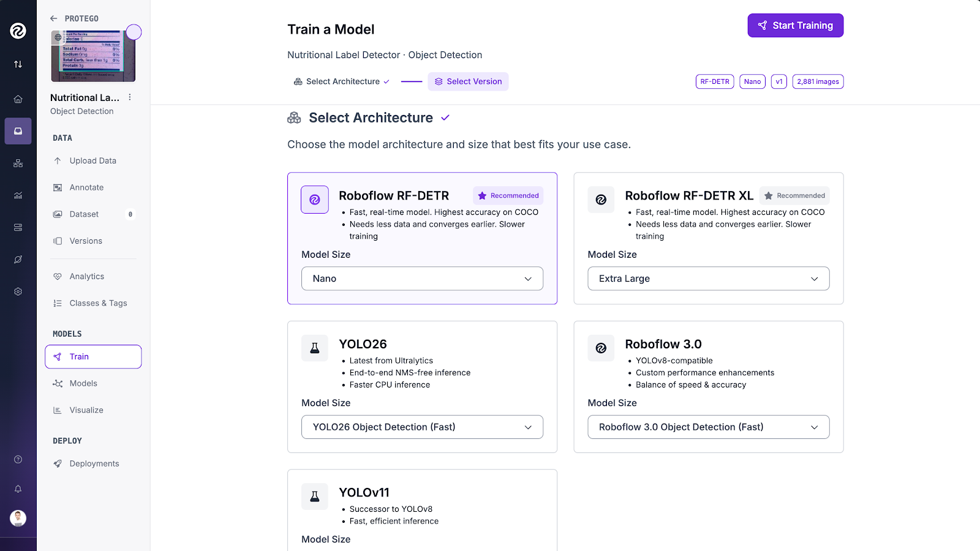This screenshot has width=980, height=551.
Task: Open the Extra Large model size dropdown
Action: pyautogui.click(x=709, y=279)
